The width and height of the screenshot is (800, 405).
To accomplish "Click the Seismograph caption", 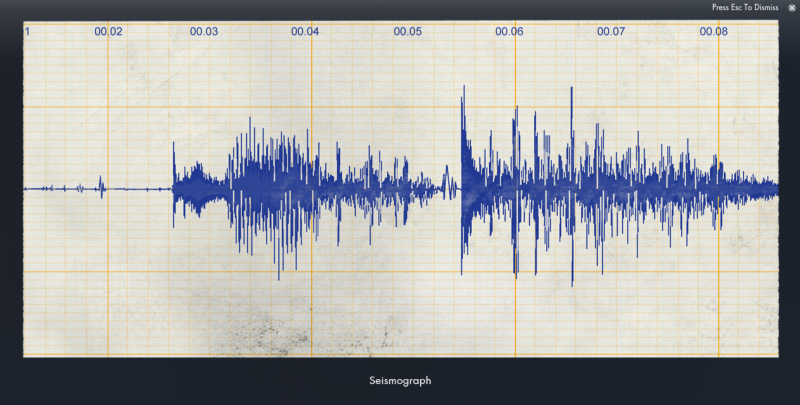I will [x=400, y=381].
